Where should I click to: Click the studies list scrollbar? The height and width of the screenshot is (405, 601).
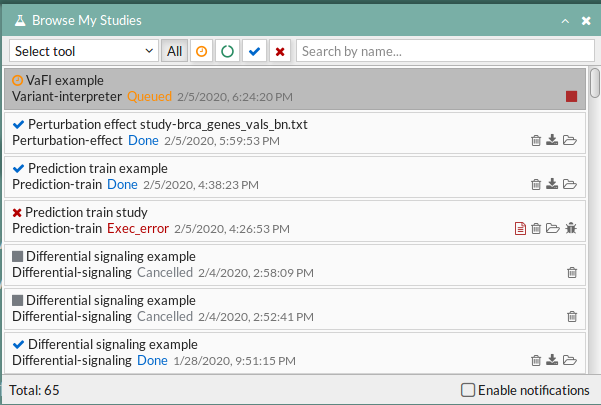click(594, 83)
